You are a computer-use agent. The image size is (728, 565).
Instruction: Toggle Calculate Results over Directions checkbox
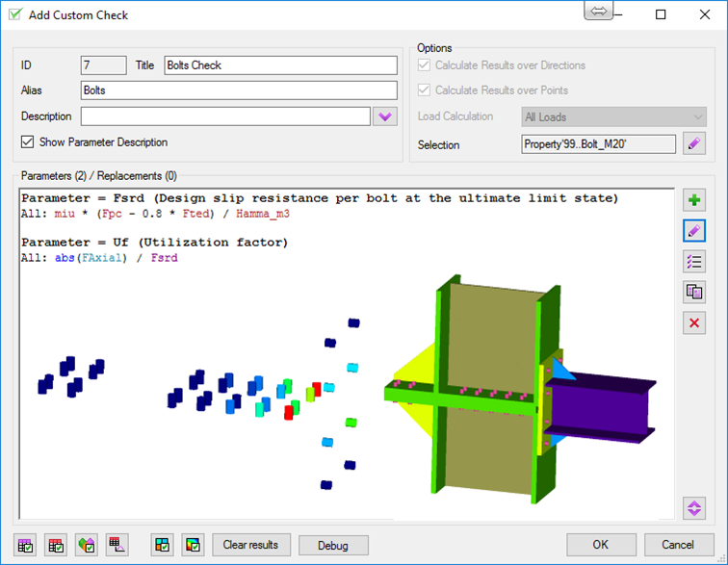tap(424, 65)
